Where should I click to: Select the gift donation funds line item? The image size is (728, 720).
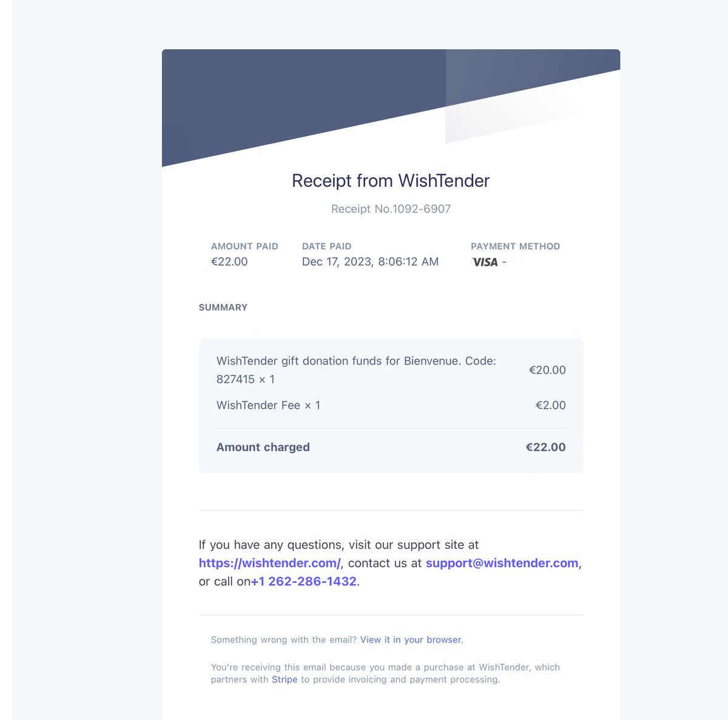point(356,370)
